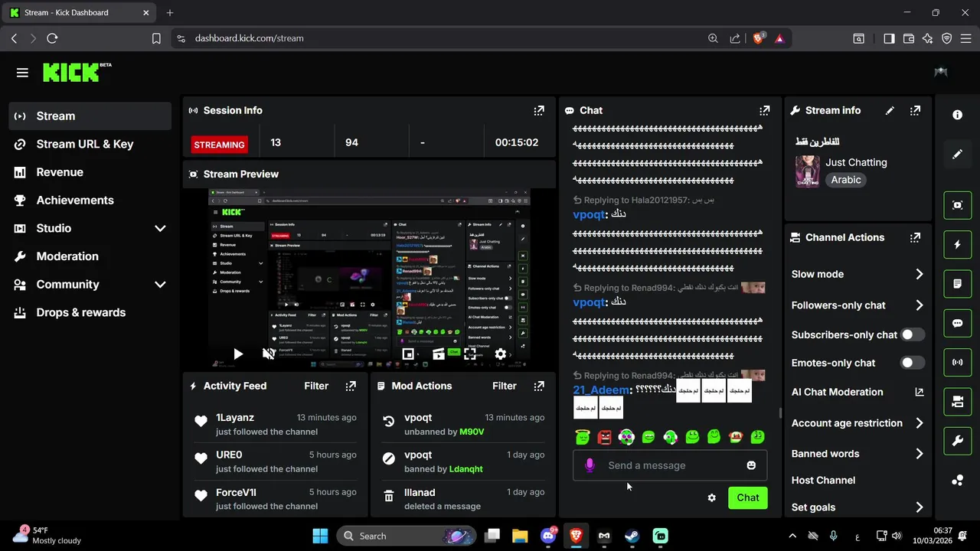This screenshot has height=551, width=980.
Task: Click moderator name M90V in Mod Actions
Action: 472,432
